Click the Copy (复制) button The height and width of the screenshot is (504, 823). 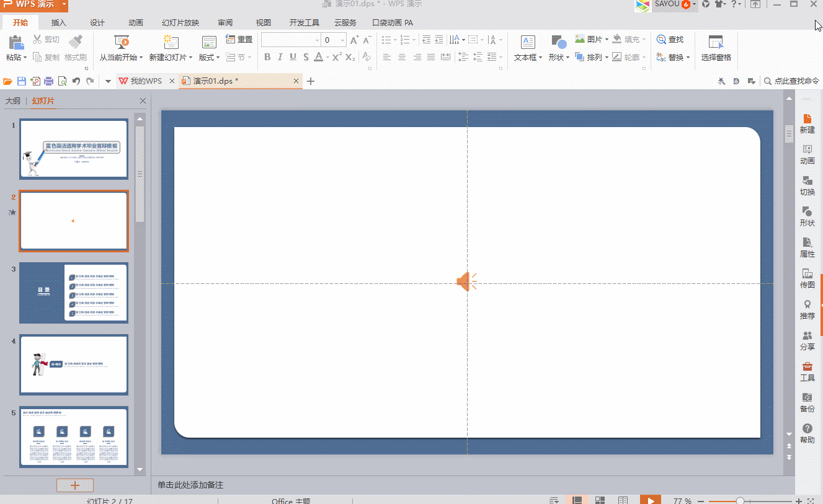47,58
